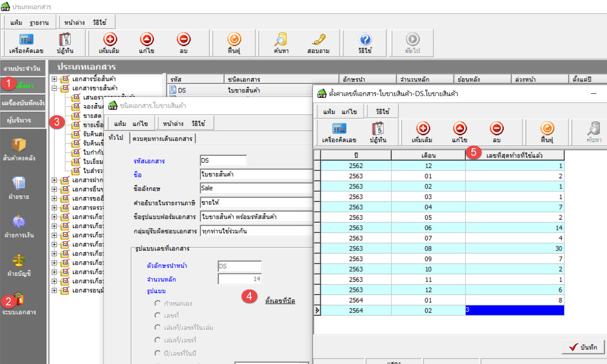Click เอกสารซื้อสินค้า folder icon in tree
This screenshot has height=364, width=607.
click(65, 79)
